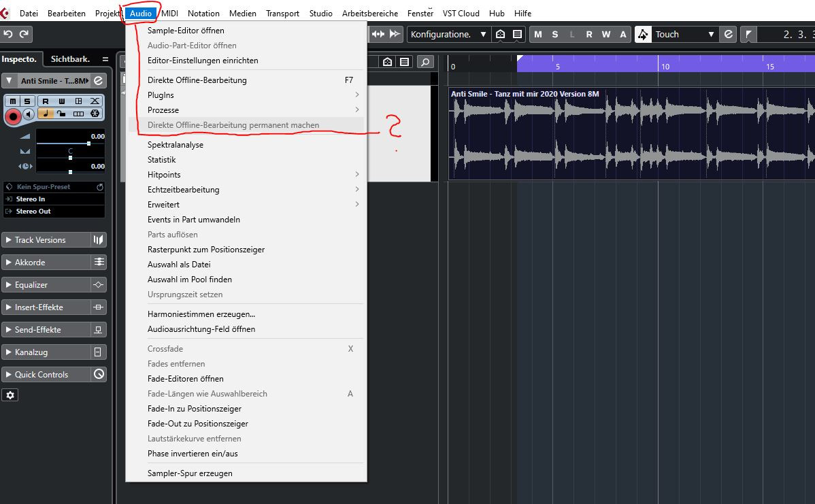Viewport: 815px width, 504px height.
Task: Choose Direkte Offline-Bearbeitung from Audio menu
Action: click(x=246, y=80)
